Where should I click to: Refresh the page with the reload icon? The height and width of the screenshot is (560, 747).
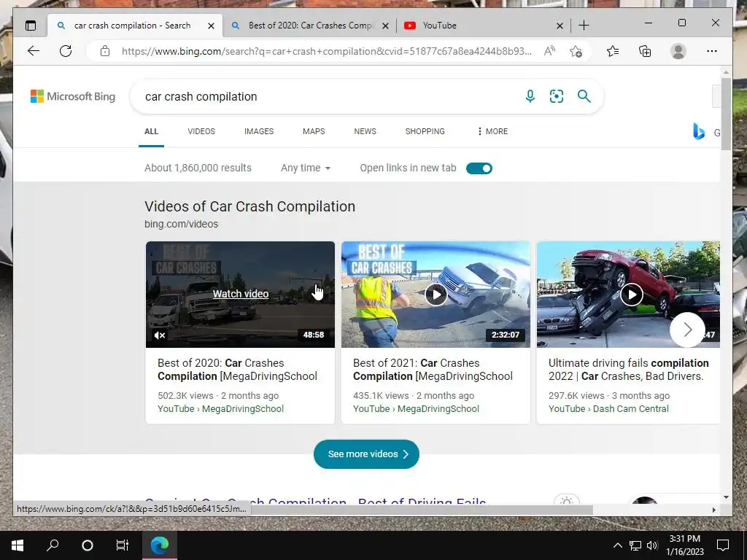tap(66, 51)
